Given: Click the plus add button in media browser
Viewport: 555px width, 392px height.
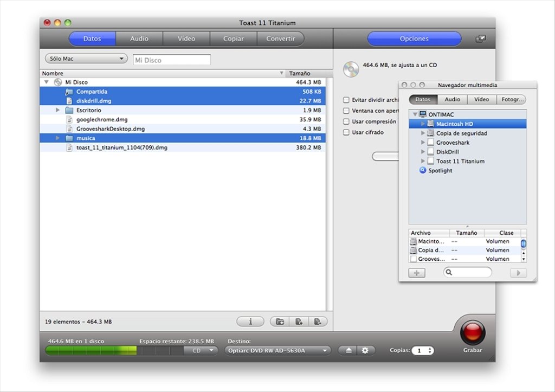Looking at the screenshot, I should point(417,273).
